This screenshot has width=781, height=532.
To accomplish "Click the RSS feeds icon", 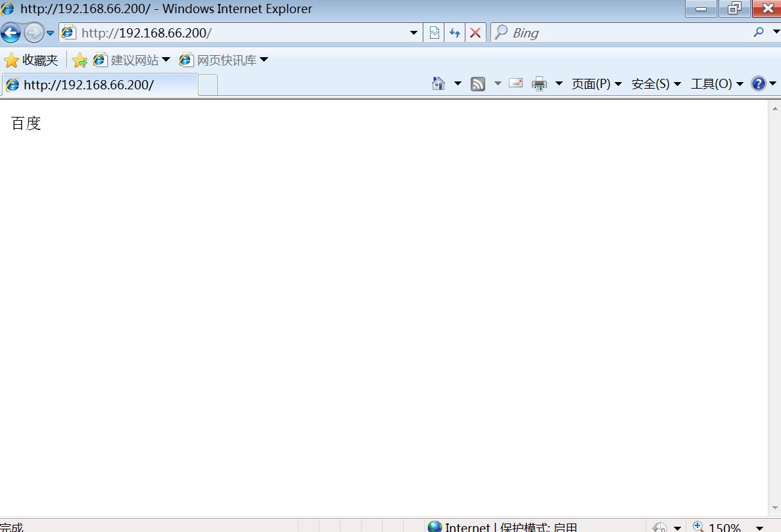I will pyautogui.click(x=478, y=84).
